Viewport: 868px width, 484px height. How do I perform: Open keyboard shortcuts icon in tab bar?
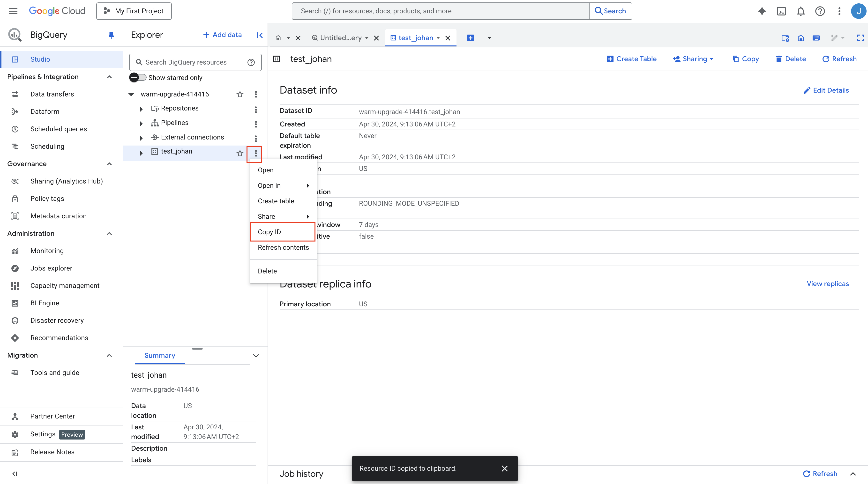(x=816, y=38)
